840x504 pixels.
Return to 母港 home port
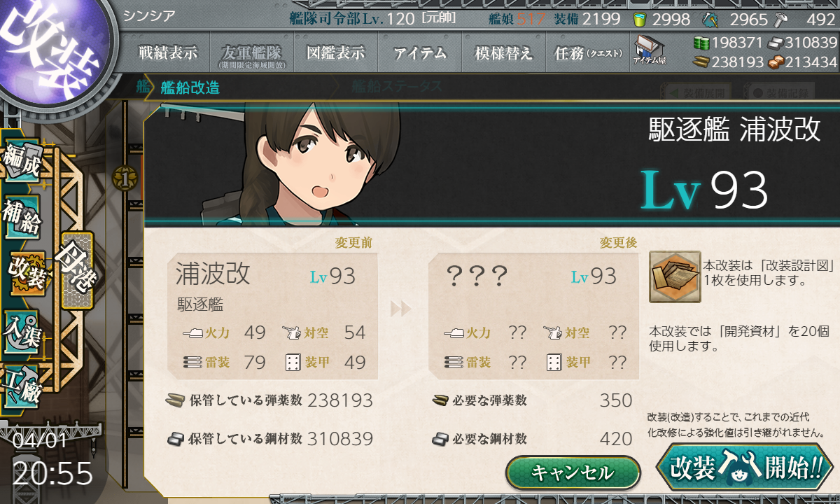(x=77, y=270)
